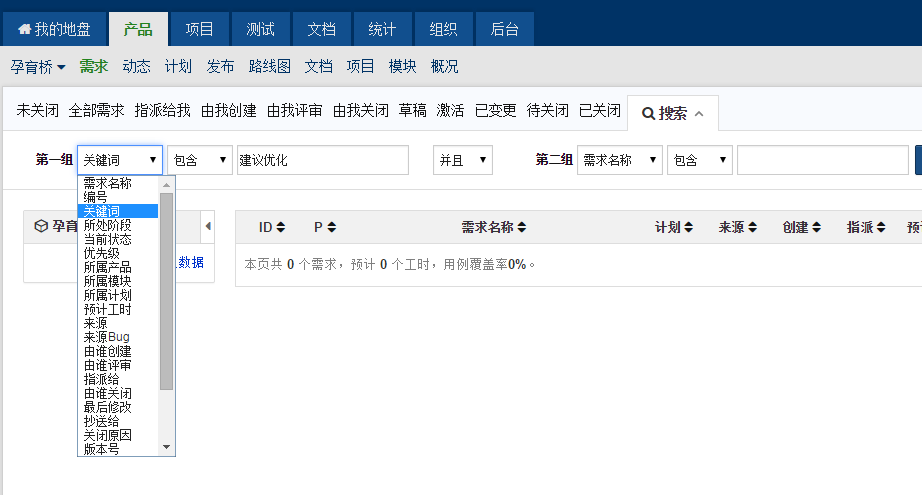Sort table by ID column

tap(272, 227)
